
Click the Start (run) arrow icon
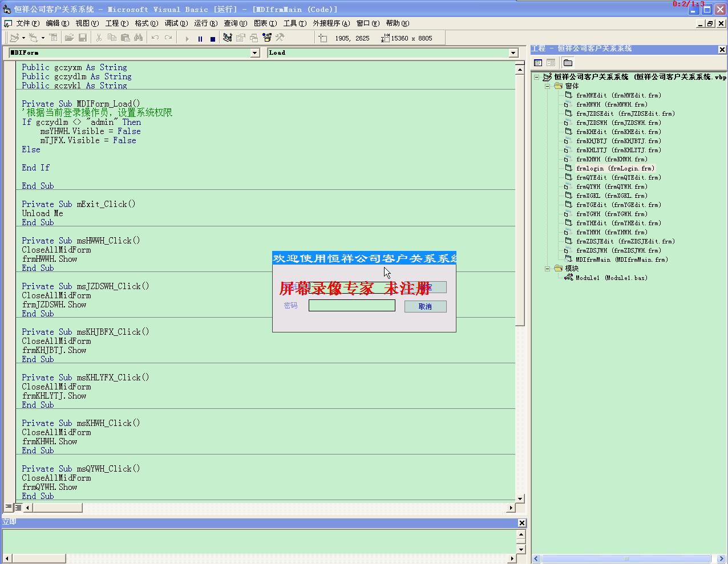tap(187, 38)
